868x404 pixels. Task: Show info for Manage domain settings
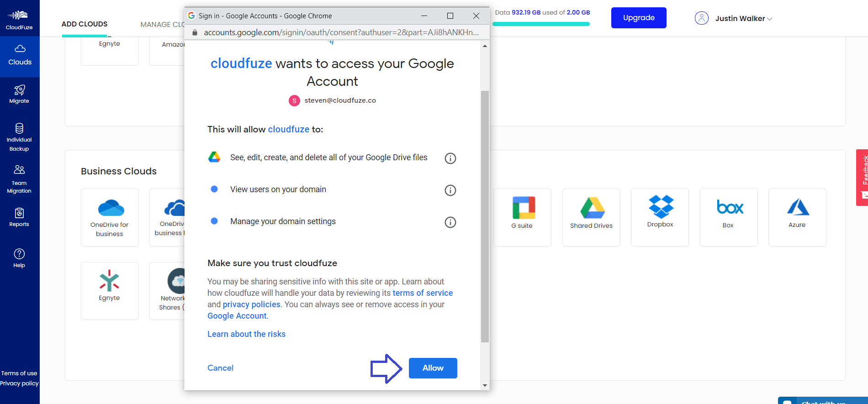click(450, 222)
